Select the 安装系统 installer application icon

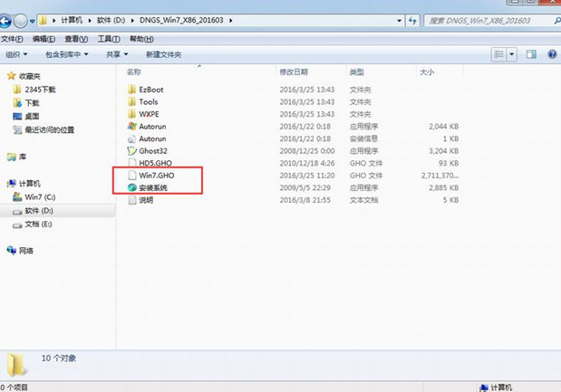coord(132,187)
